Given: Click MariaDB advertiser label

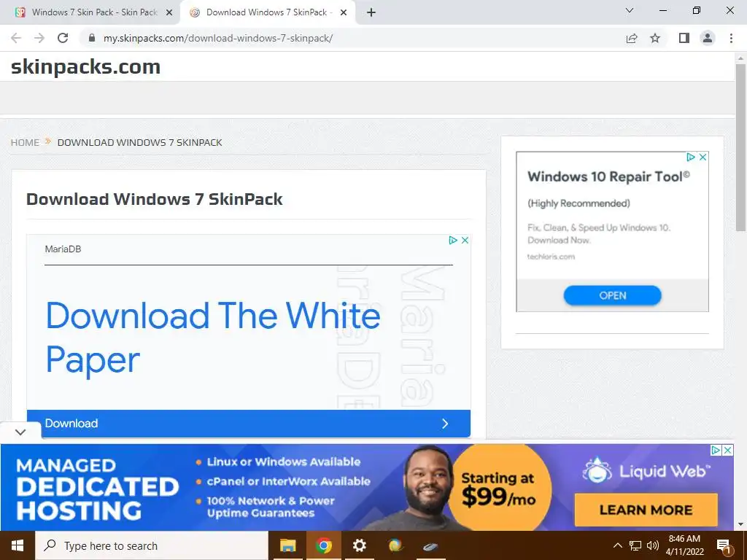Looking at the screenshot, I should [63, 249].
